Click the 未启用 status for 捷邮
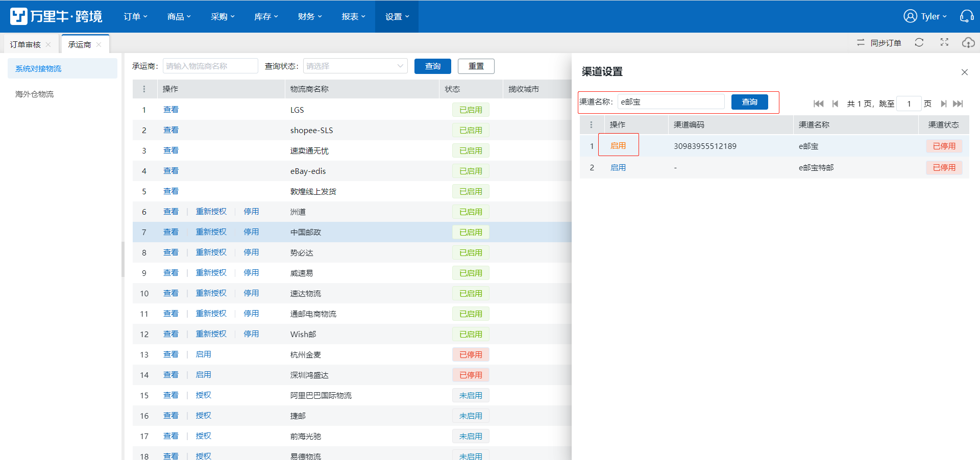 pos(471,416)
